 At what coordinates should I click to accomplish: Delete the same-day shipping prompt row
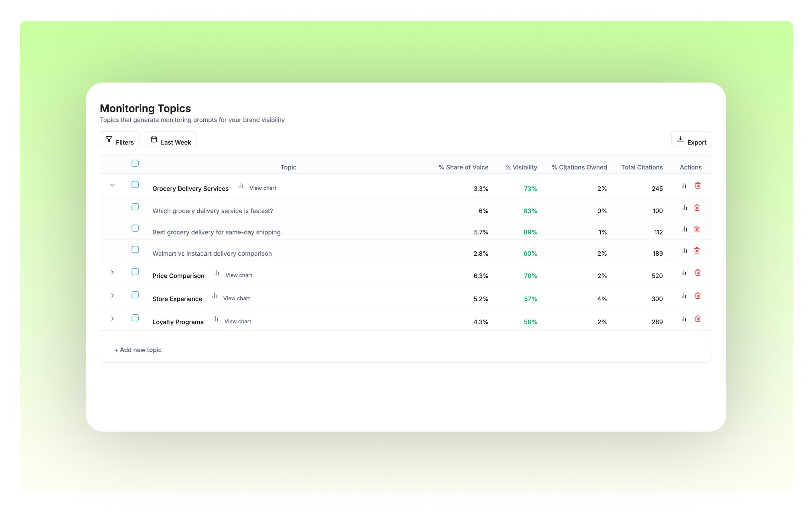click(x=697, y=229)
